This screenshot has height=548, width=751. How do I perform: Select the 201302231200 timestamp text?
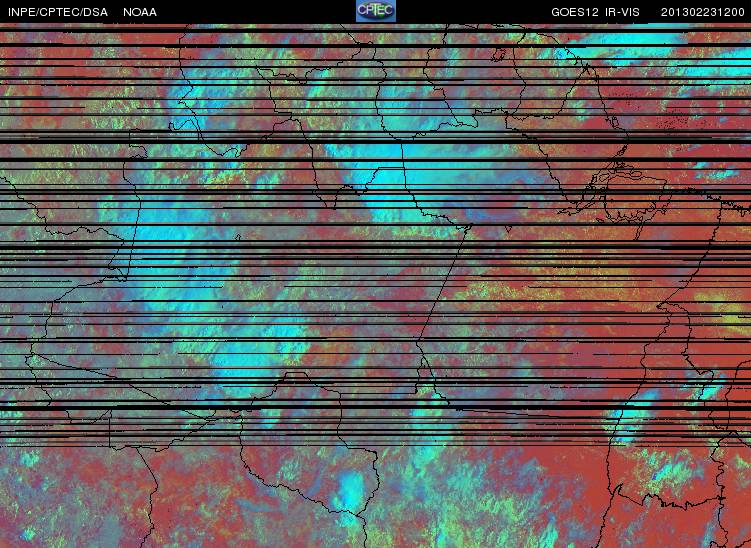pos(703,12)
